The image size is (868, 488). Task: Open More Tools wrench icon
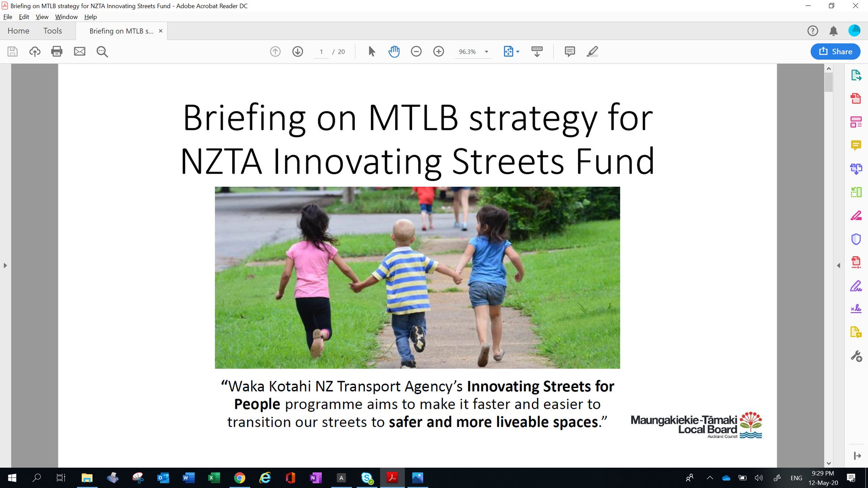coord(856,356)
